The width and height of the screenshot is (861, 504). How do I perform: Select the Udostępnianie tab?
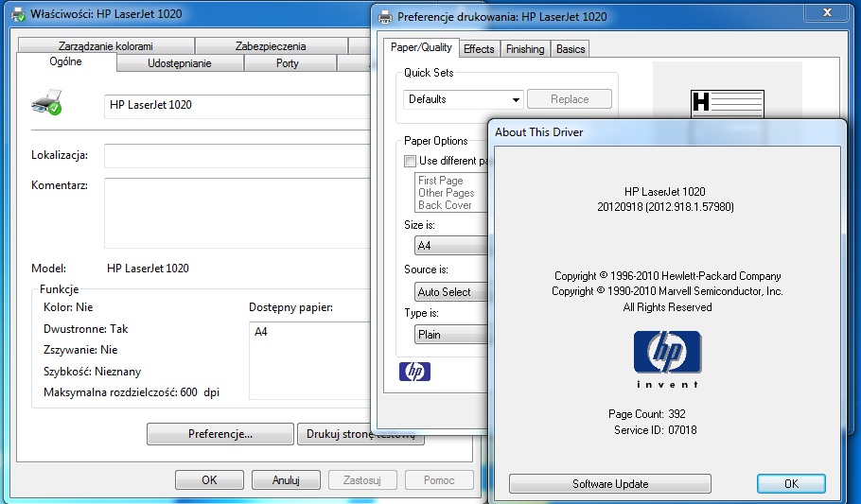[180, 63]
